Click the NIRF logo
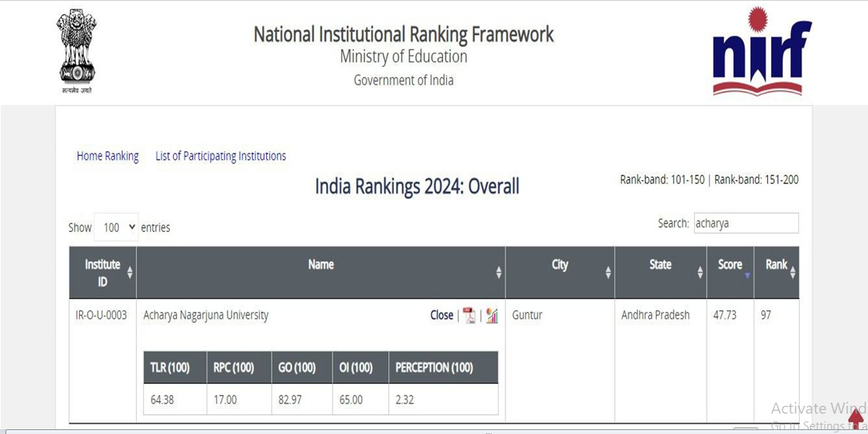This screenshot has height=434, width=868. click(x=761, y=52)
